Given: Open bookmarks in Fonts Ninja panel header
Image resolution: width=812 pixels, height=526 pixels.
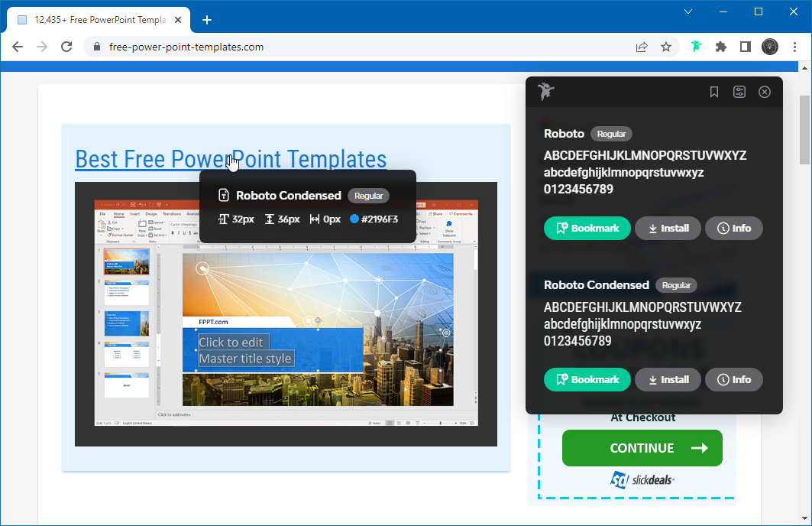Looking at the screenshot, I should coord(714,92).
